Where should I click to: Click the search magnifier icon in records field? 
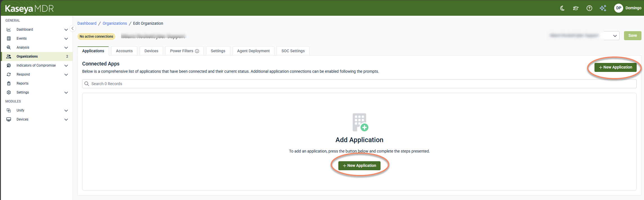pyautogui.click(x=87, y=84)
